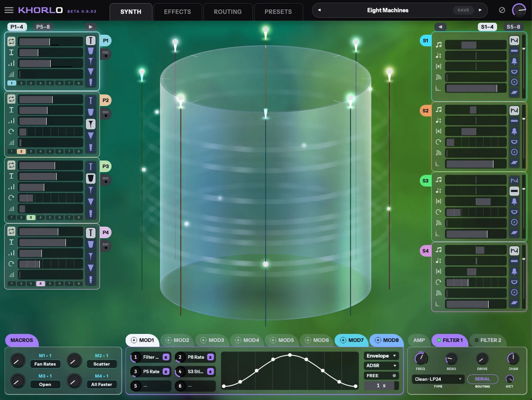Toggle the SNC switch under P1
532x400 pixels.
point(106,54)
